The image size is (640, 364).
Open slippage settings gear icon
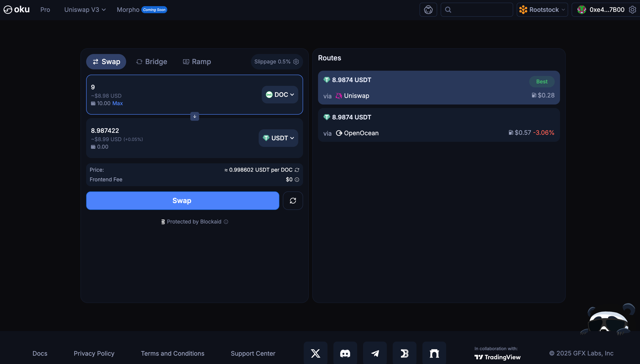click(x=296, y=62)
